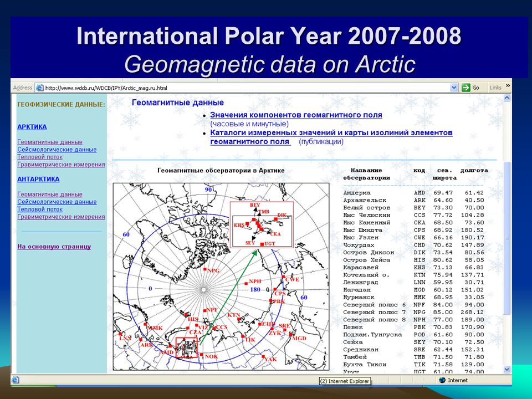Click the green Go arrow icon
This screenshot has width=532, height=399.
[x=466, y=88]
